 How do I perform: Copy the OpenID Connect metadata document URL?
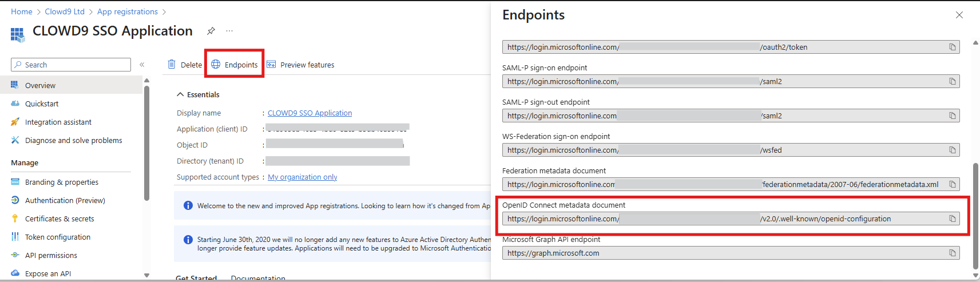click(x=953, y=219)
